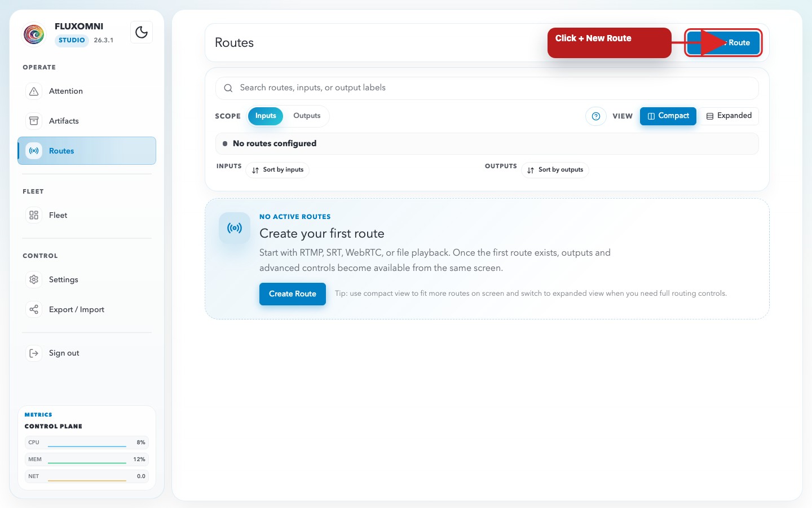Screen dimensions: 812x508
Task: Open Artifacts in the sidebar
Action: coord(87,121)
